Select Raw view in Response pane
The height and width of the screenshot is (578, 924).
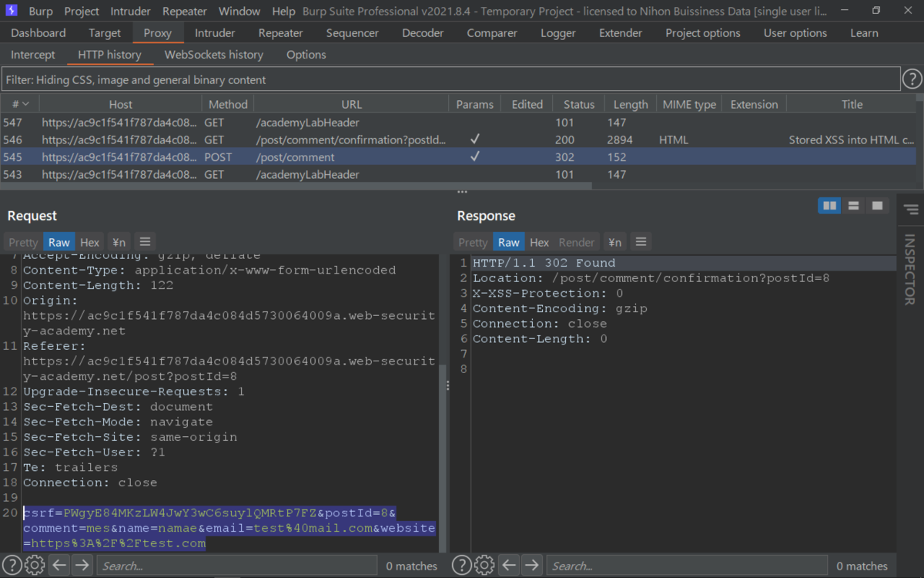pos(508,242)
